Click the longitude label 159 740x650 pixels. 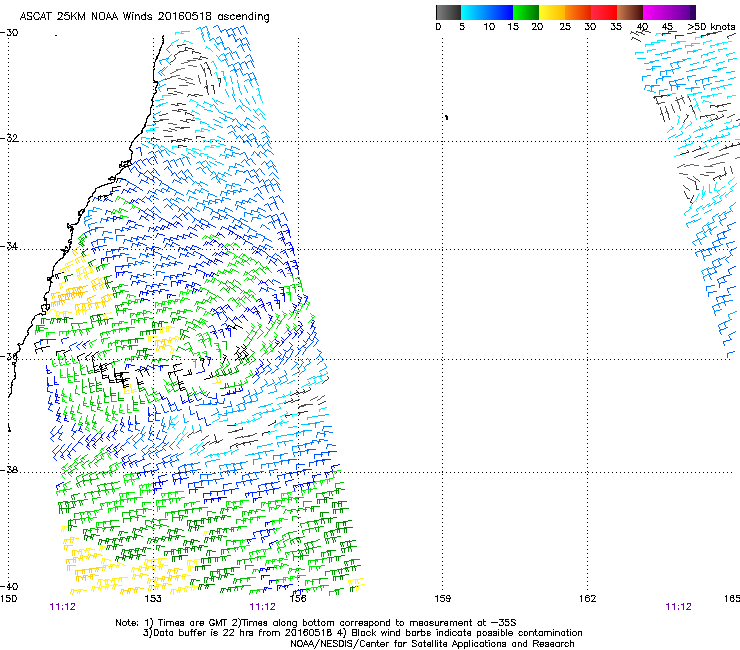click(443, 599)
